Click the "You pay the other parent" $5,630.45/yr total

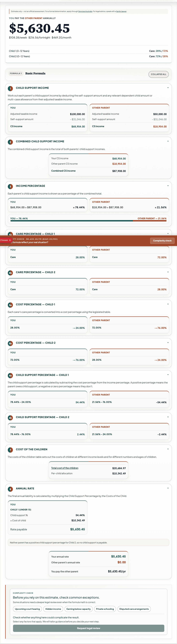coord(117,571)
